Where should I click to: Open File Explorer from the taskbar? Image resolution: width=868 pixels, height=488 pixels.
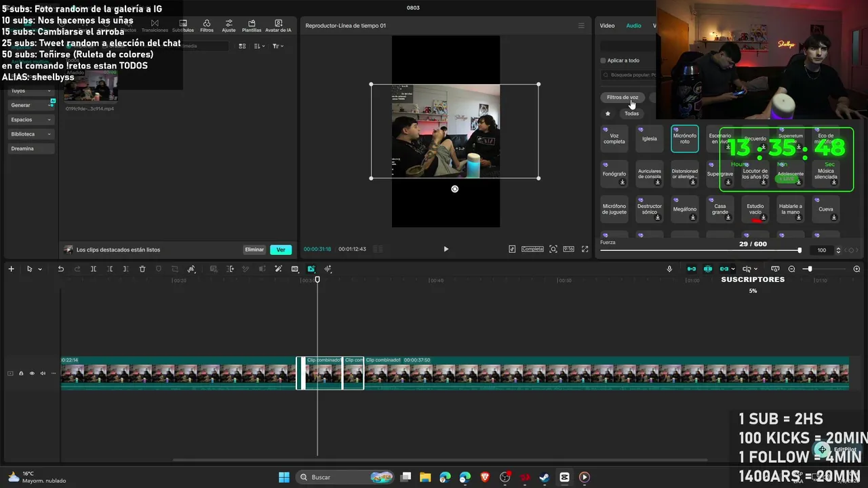(425, 477)
